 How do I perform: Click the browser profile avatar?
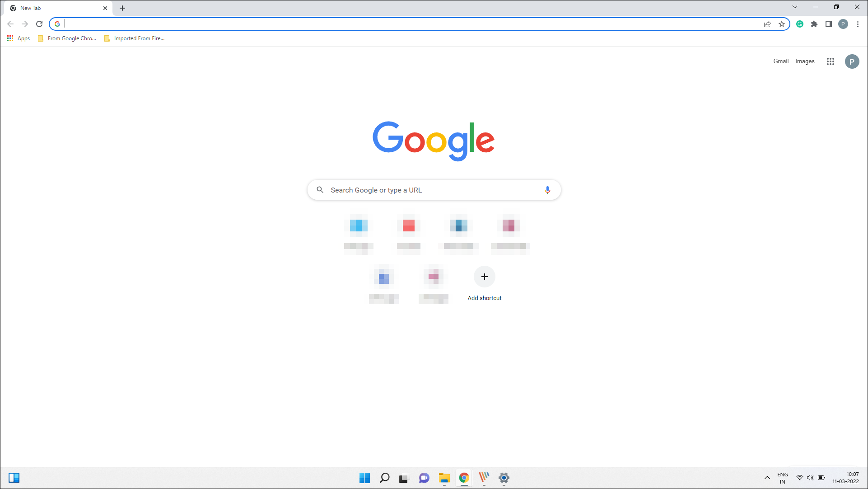click(843, 24)
